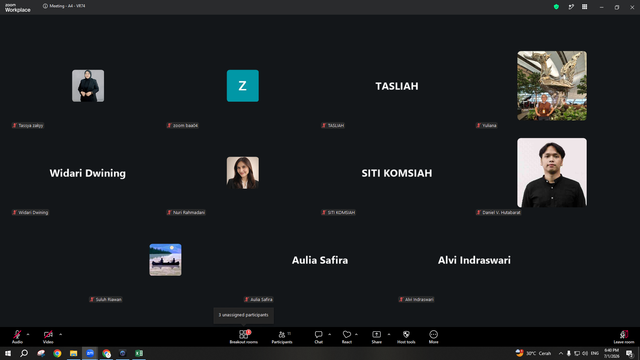Viewport: 640px width, 360px height.
Task: Click the Yuliana name label
Action: pos(487,125)
